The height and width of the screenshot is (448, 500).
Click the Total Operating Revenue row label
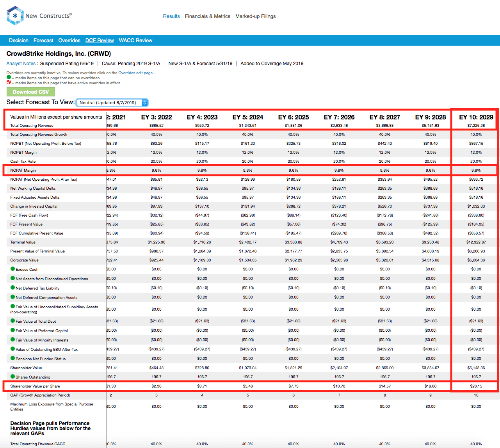(x=32, y=126)
